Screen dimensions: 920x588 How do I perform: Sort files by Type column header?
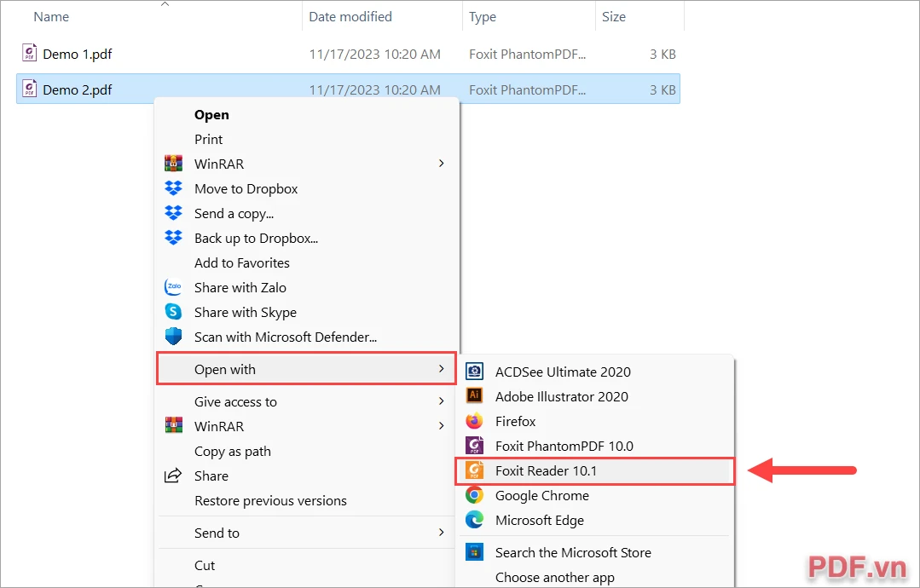coord(483,17)
